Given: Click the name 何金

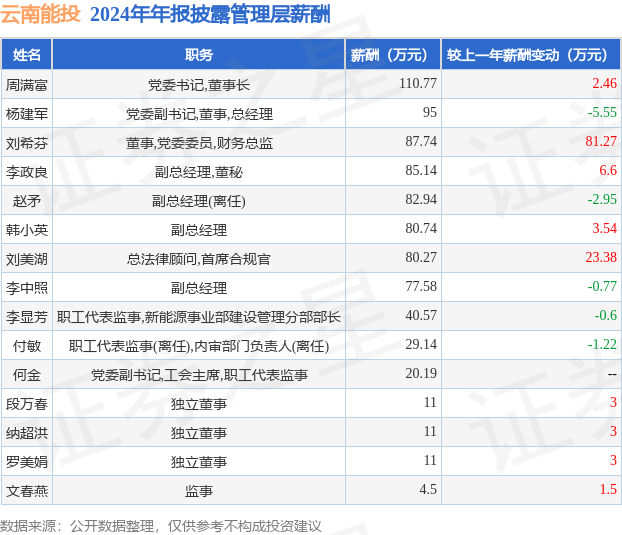Looking at the screenshot, I should pos(27,374).
